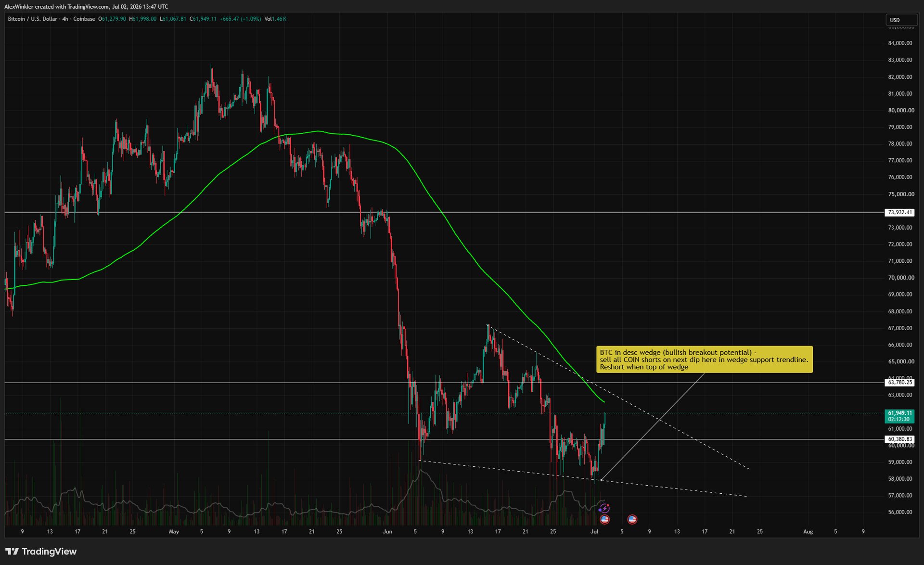
Task: Click the Jun label on time axis
Action: coord(387,532)
